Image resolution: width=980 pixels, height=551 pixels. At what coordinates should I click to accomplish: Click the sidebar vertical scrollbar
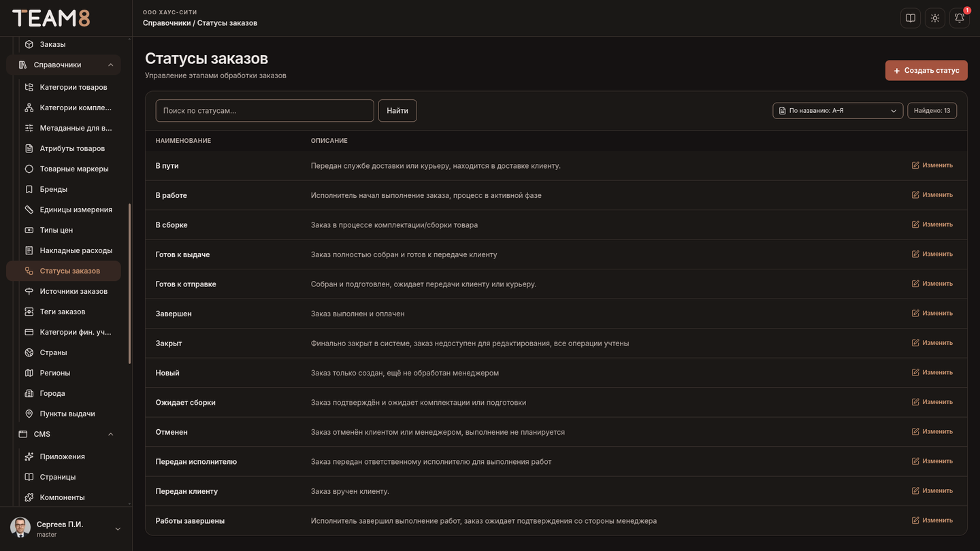coord(129,284)
